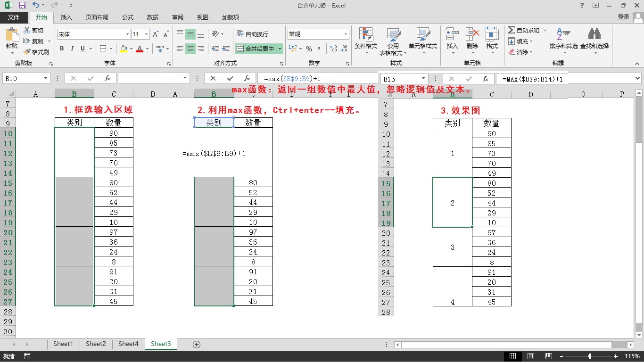
Task: Open the AutoSum (自动求和) dropdown arrow
Action: [x=545, y=31]
